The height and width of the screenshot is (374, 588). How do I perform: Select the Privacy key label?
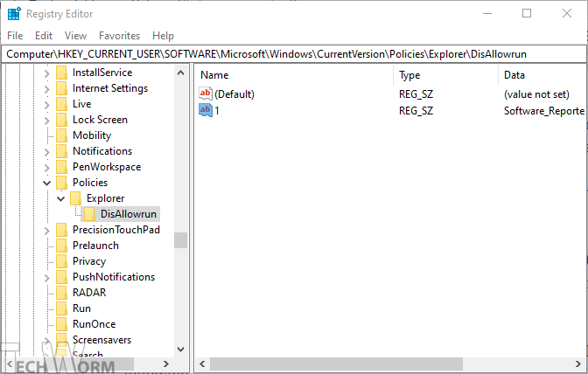point(89,261)
